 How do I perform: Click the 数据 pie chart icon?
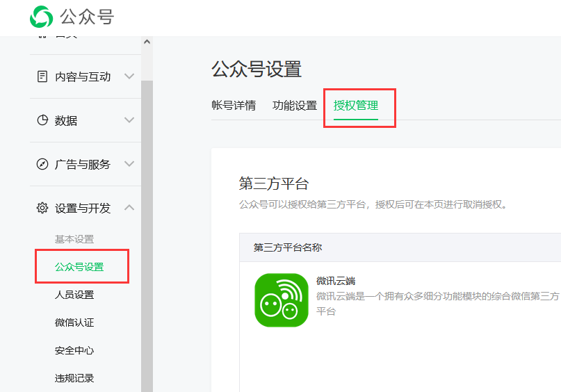(42, 120)
